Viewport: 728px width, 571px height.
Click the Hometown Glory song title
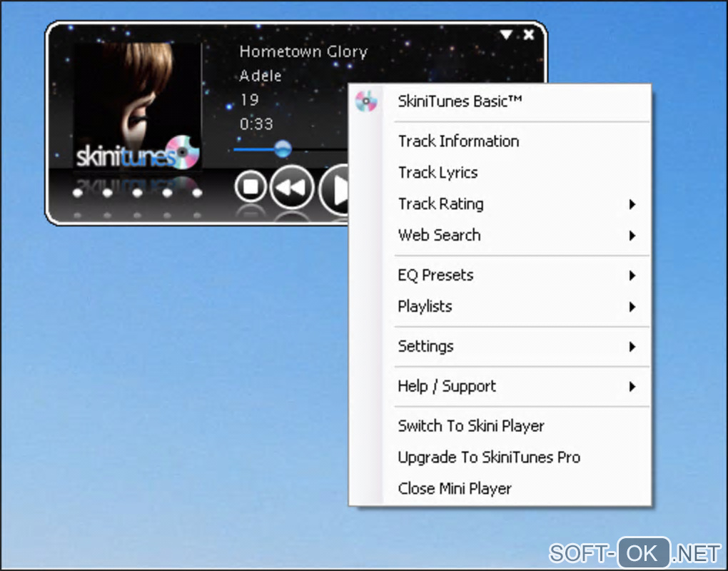click(x=303, y=51)
